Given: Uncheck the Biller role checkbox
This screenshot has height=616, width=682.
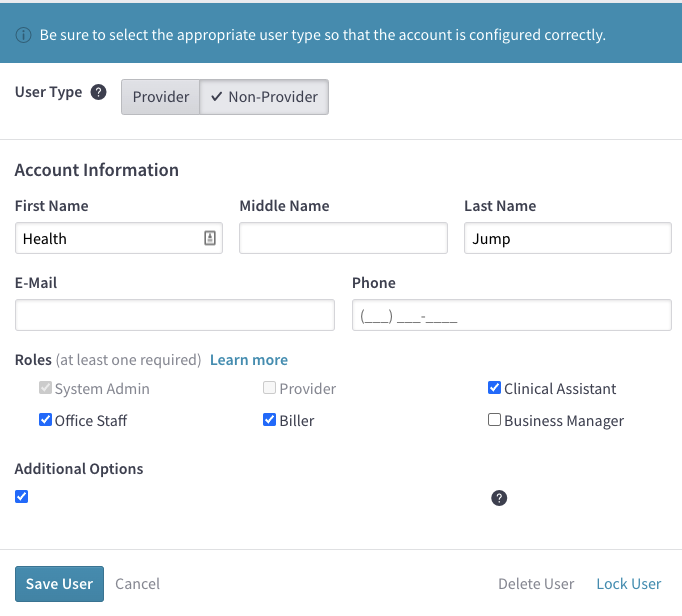Looking at the screenshot, I should [269, 419].
